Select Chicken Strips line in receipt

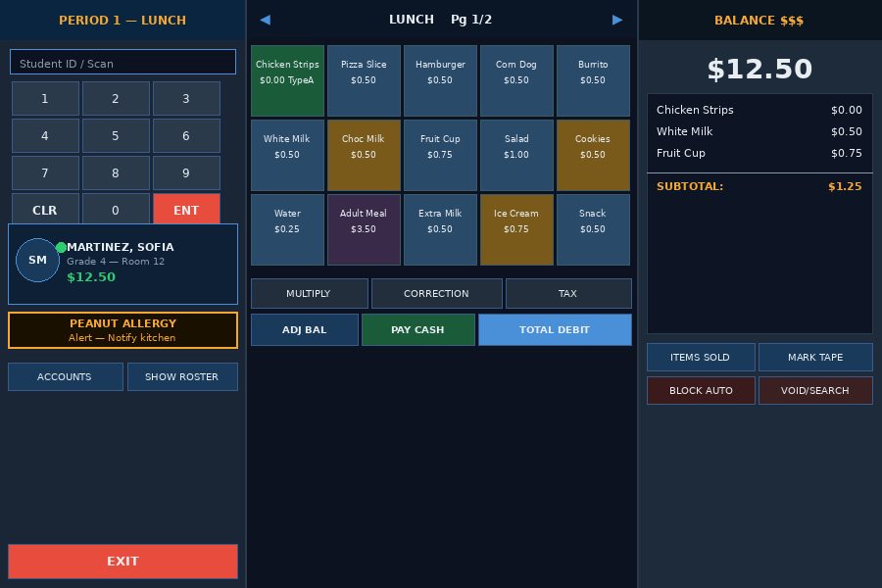759,111
